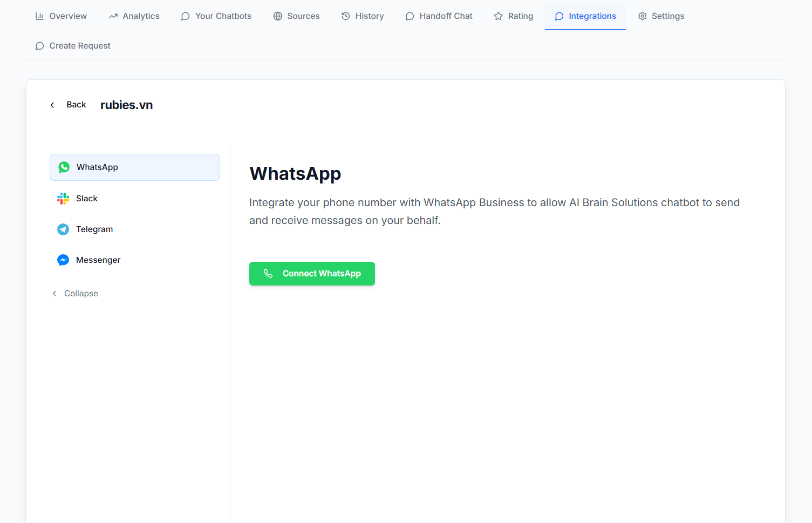Collapse the integrations sidebar

[75, 294]
